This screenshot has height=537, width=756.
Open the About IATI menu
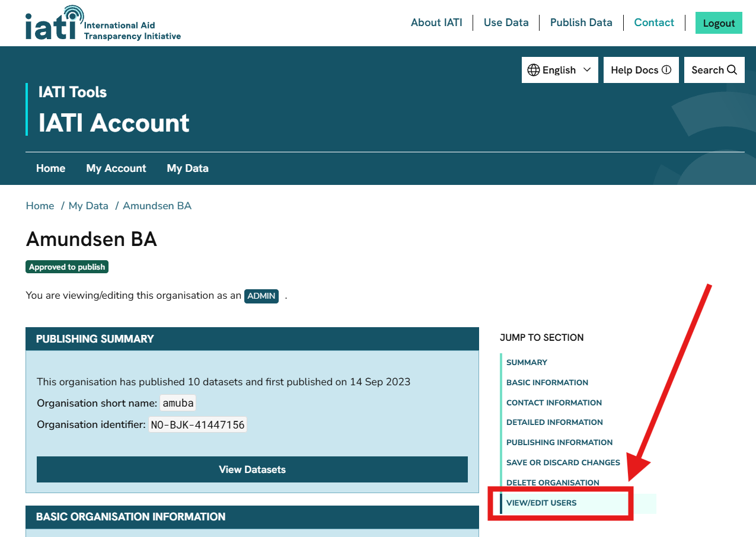pos(436,23)
